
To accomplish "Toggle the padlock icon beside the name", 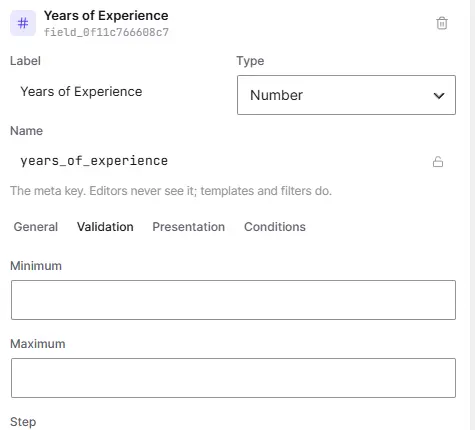I will click(438, 162).
